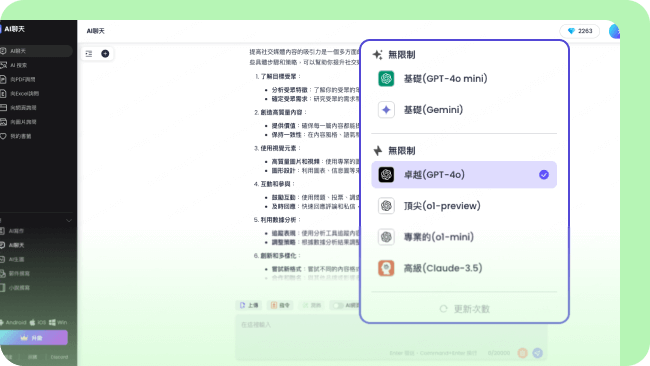Viewport: 650px width, 366px height.
Task: Start a new chat with plus icon
Action: [x=105, y=53]
